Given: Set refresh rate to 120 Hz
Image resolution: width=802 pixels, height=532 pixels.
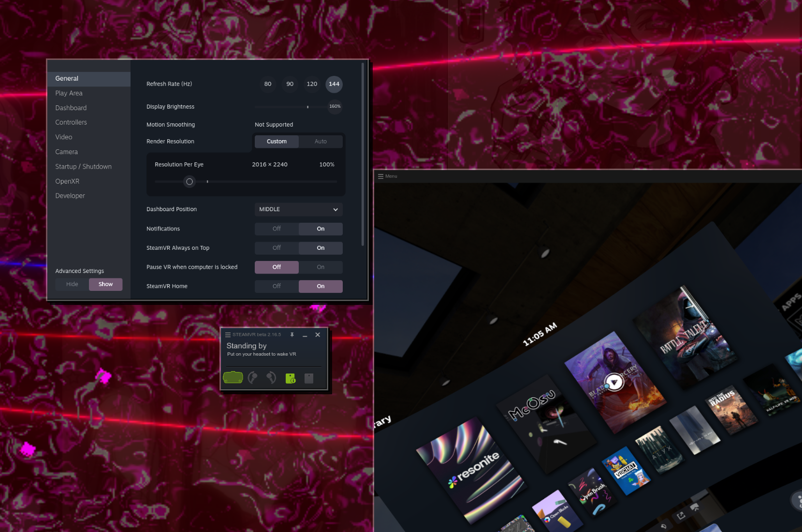Looking at the screenshot, I should 312,84.
